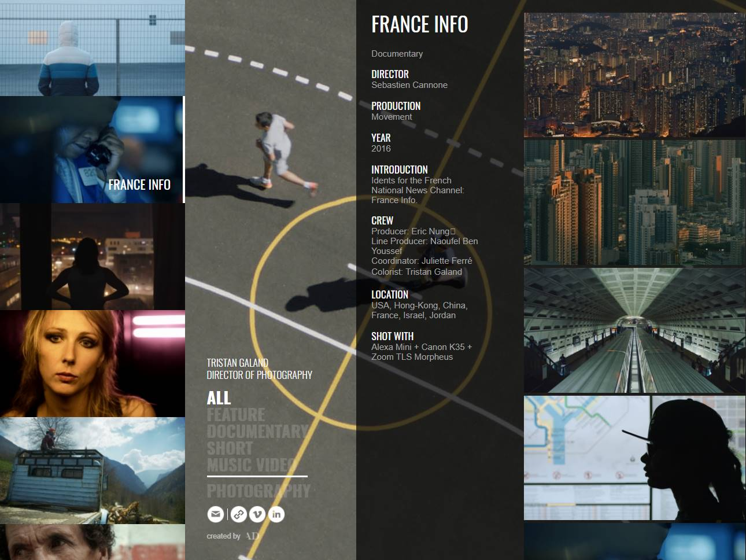
Task: Click the 'created by' credit text
Action: [x=223, y=536]
